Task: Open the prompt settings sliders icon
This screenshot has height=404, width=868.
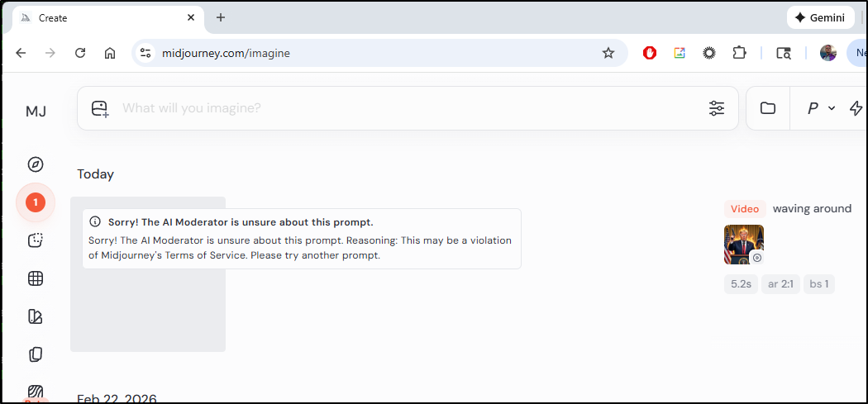Action: tap(717, 108)
